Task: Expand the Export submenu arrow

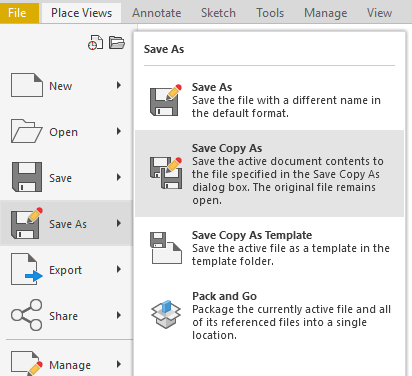Action: click(119, 269)
